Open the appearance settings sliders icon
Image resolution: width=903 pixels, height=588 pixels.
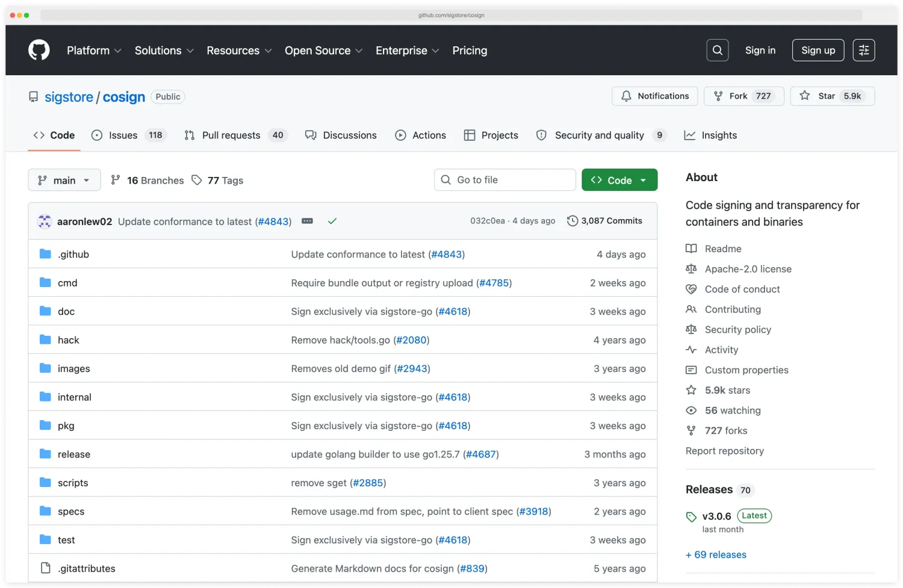(864, 50)
